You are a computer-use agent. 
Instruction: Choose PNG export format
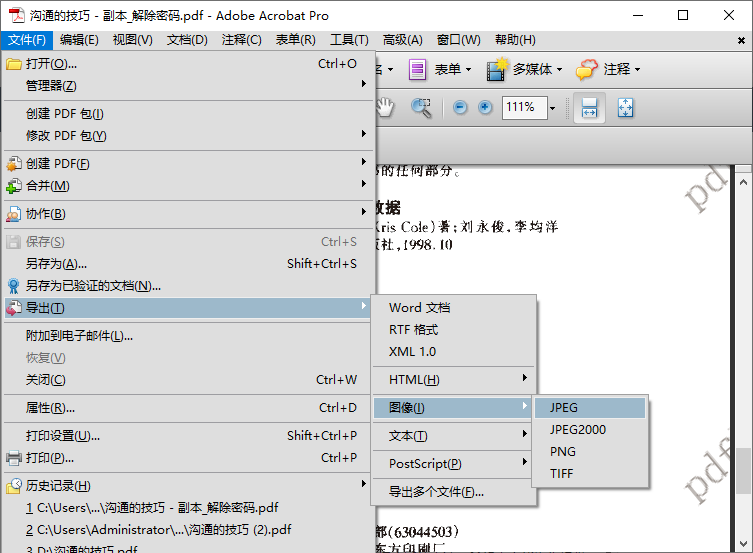pyautogui.click(x=590, y=452)
